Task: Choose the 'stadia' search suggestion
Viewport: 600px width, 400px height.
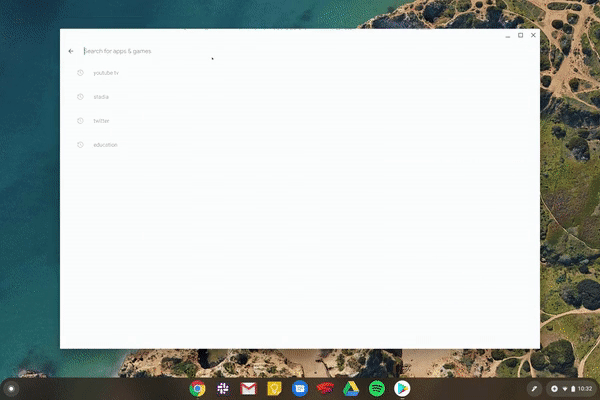Action: tap(101, 97)
